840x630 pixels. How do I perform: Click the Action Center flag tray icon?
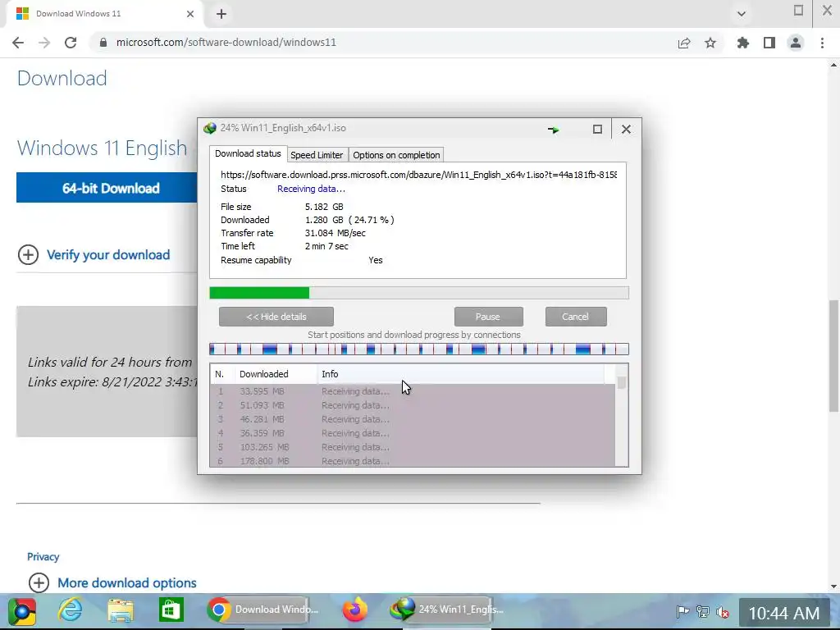pos(682,611)
